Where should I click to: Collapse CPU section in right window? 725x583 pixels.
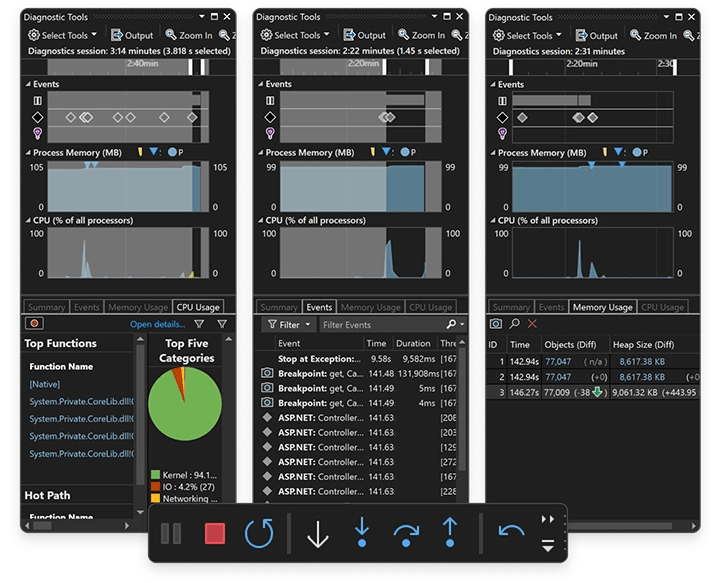(x=493, y=221)
